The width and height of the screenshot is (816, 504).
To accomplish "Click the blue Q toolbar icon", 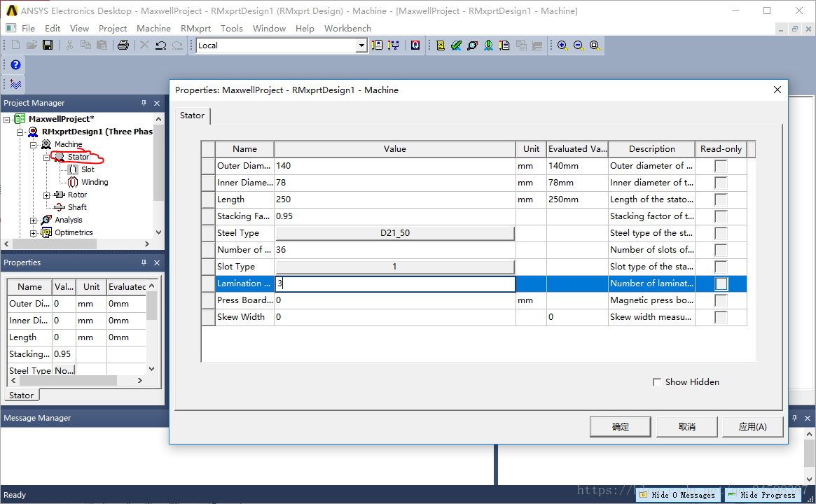I will click(x=415, y=45).
